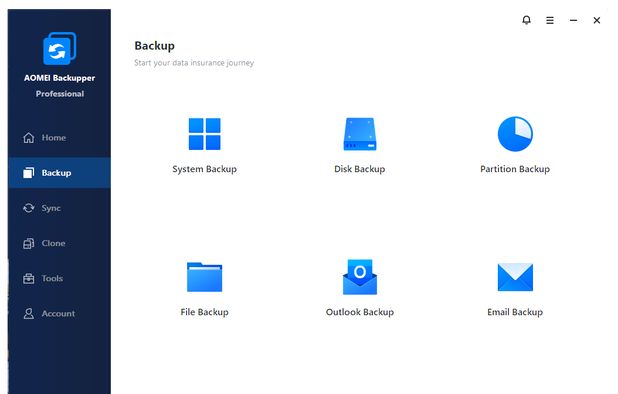
Task: Click the Account person sidebar icon
Action: point(29,314)
